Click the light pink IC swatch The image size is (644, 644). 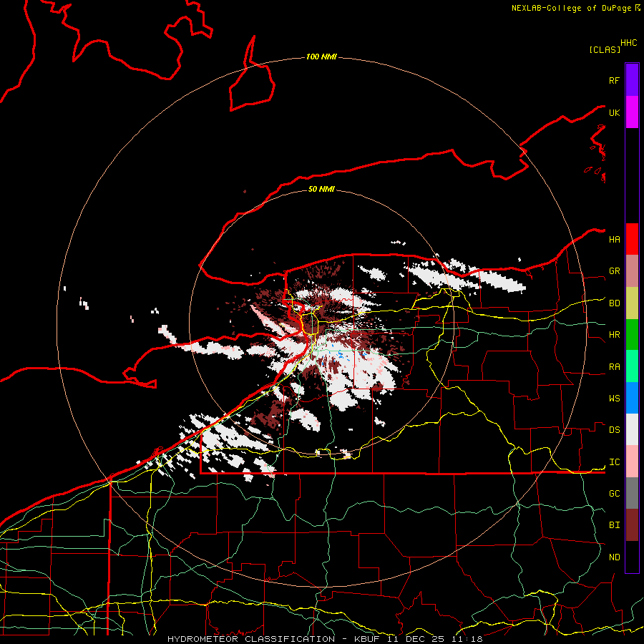pos(632,462)
